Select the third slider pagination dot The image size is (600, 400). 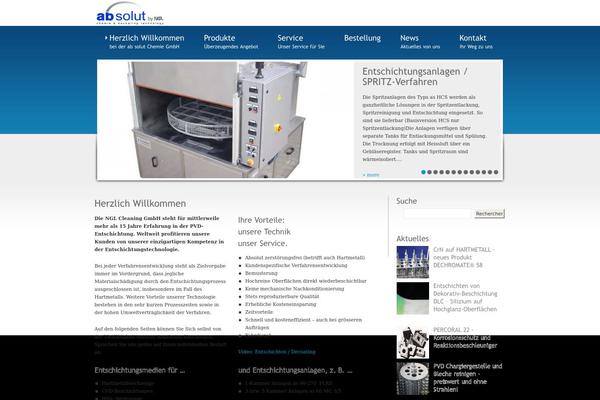(435, 172)
